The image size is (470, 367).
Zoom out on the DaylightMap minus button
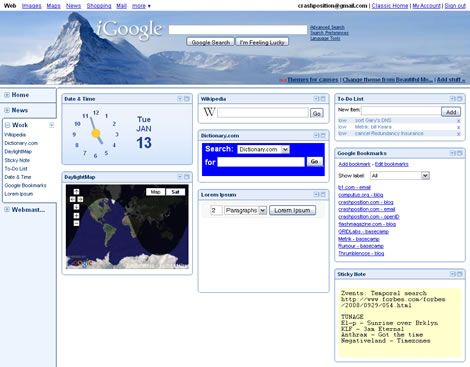point(76,223)
